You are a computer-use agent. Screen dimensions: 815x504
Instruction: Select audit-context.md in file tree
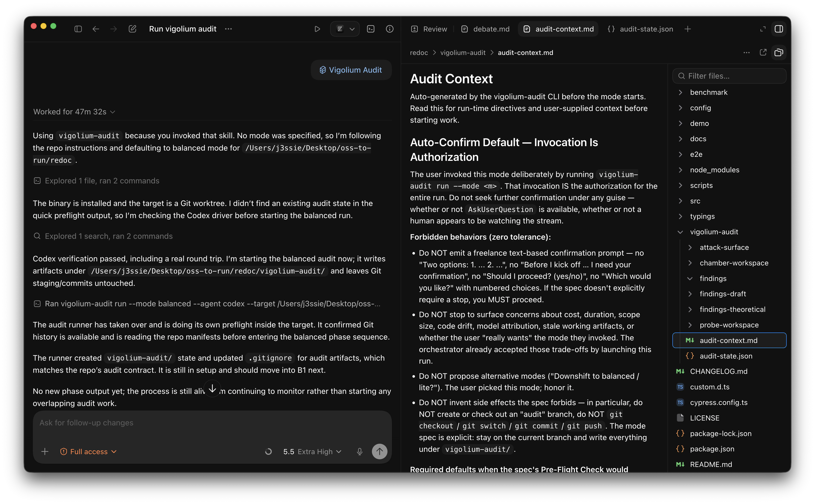pyautogui.click(x=729, y=340)
